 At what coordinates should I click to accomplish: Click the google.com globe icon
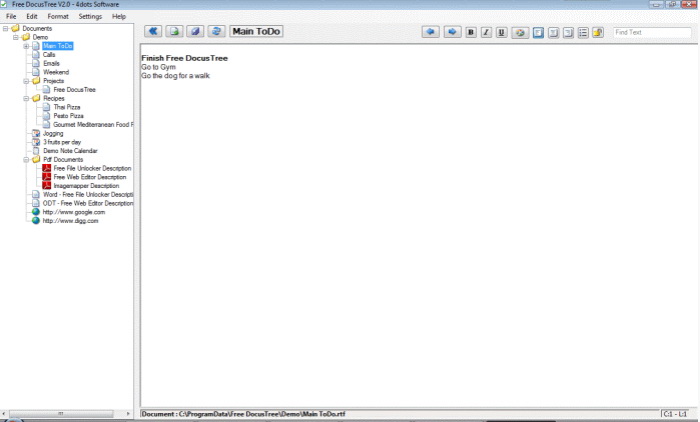(x=36, y=212)
